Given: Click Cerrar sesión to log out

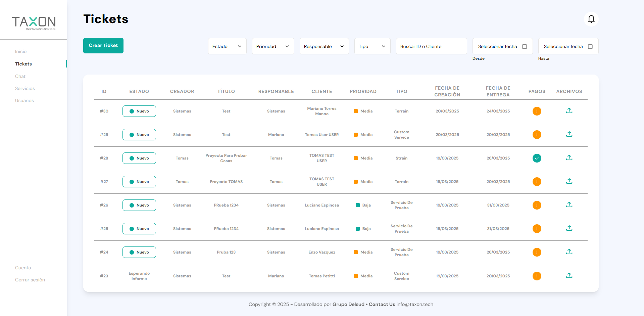Looking at the screenshot, I should click(x=30, y=280).
